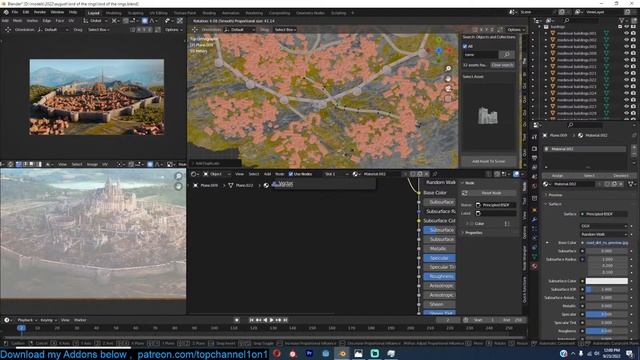Image resolution: width=640 pixels, height=360 pixels.
Task: Open the Principled BSDF surface shader field
Action: click(x=604, y=214)
